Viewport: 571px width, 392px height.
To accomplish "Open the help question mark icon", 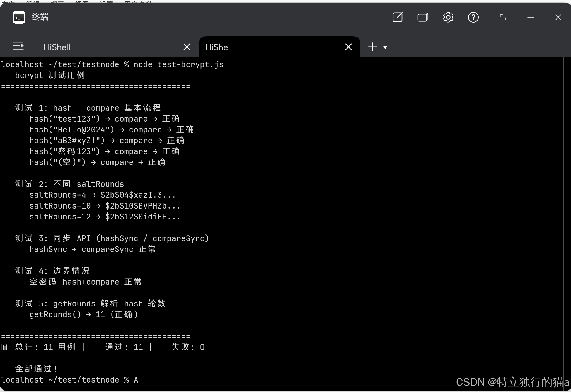I will click(x=473, y=17).
